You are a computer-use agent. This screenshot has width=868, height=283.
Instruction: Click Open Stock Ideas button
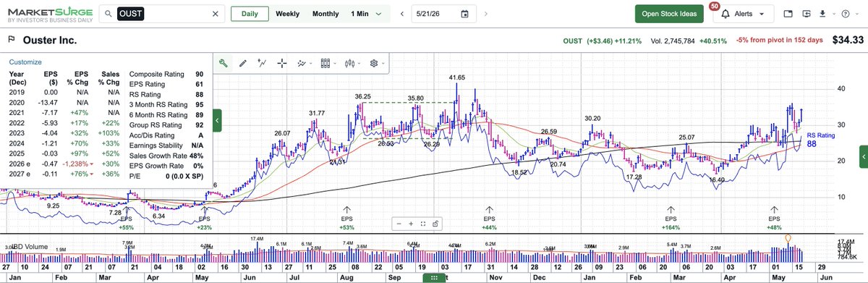pos(669,14)
